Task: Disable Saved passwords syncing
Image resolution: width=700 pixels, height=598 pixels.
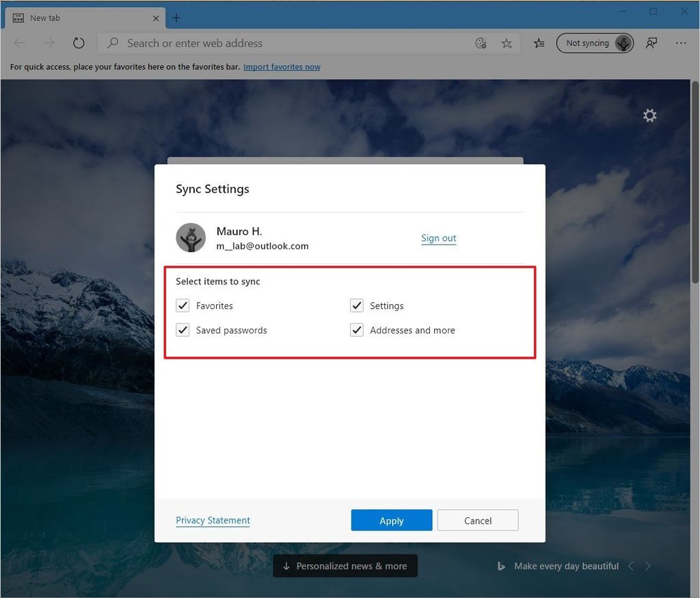Action: click(x=183, y=329)
